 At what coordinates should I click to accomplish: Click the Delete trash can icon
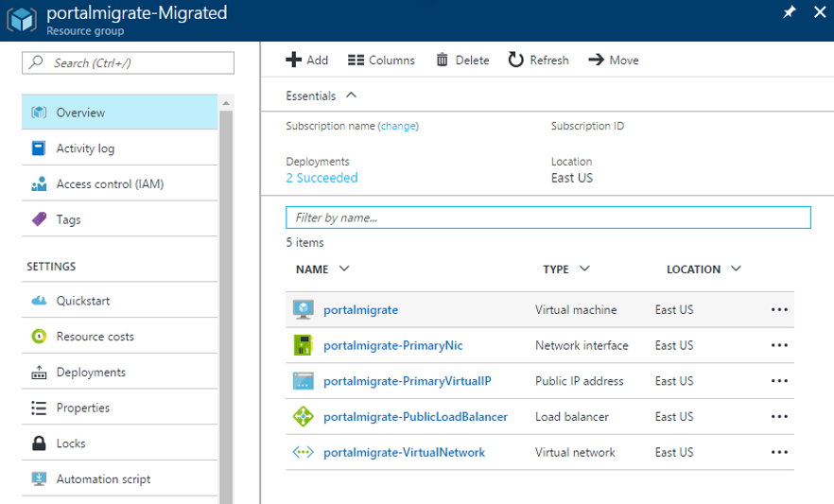442,60
